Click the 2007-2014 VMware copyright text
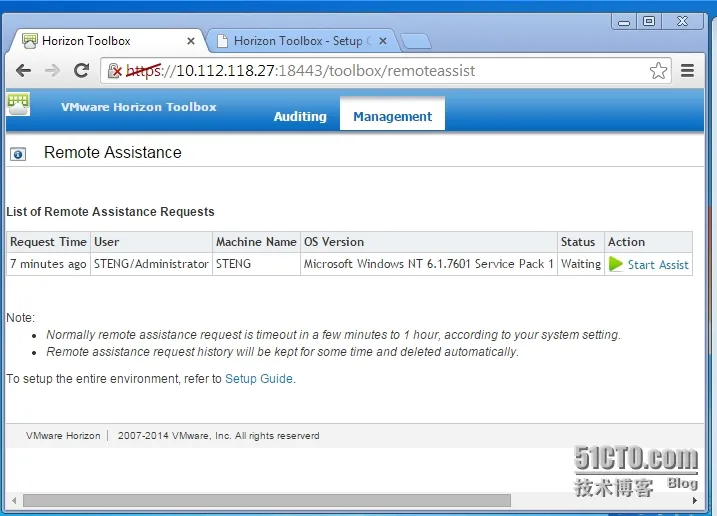The image size is (717, 516). pyautogui.click(x=219, y=435)
